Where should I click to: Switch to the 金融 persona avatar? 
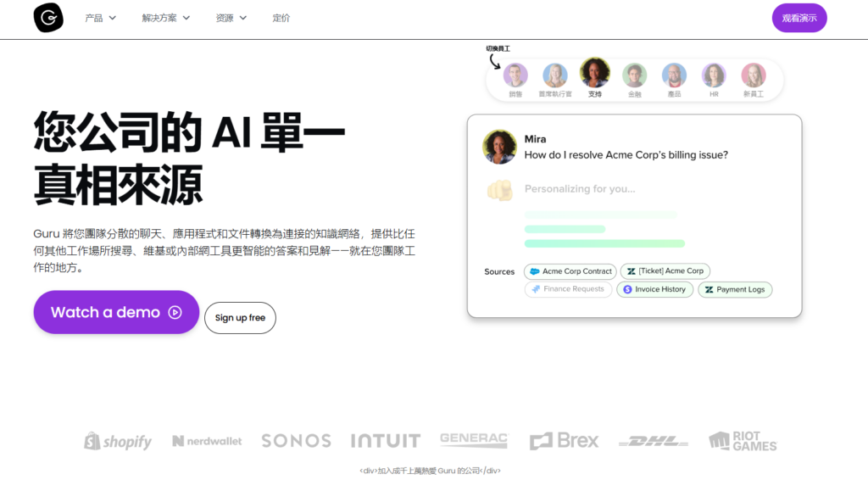point(634,75)
